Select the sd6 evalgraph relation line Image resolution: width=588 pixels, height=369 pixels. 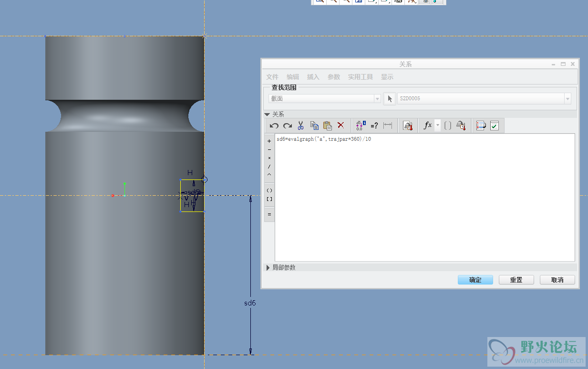[x=324, y=139]
